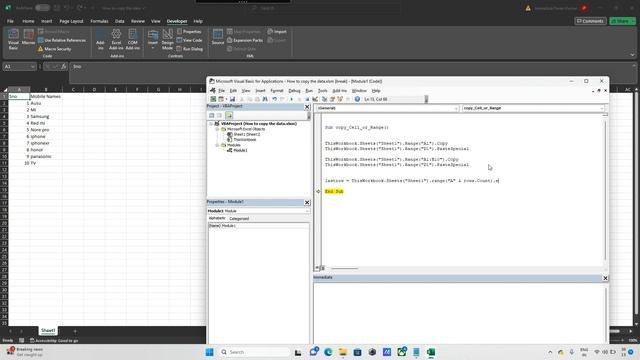The height and width of the screenshot is (360, 640).
Task: Open Excel Add-ins from the ribbon
Action: (116, 40)
